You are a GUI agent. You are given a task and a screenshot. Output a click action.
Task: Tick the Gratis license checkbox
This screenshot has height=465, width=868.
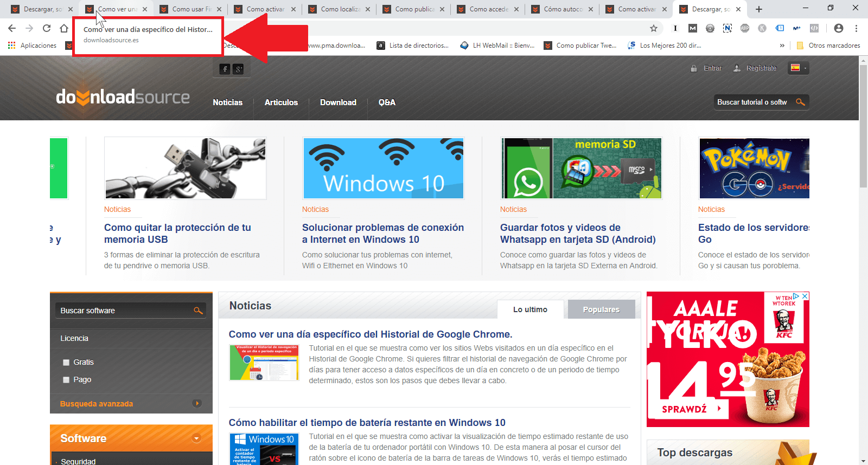click(66, 363)
